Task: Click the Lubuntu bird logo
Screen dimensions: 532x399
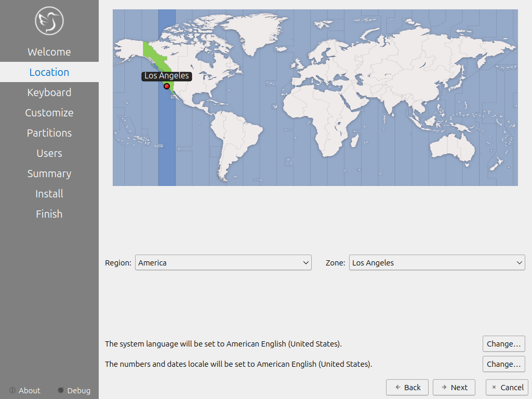Action: [49, 20]
